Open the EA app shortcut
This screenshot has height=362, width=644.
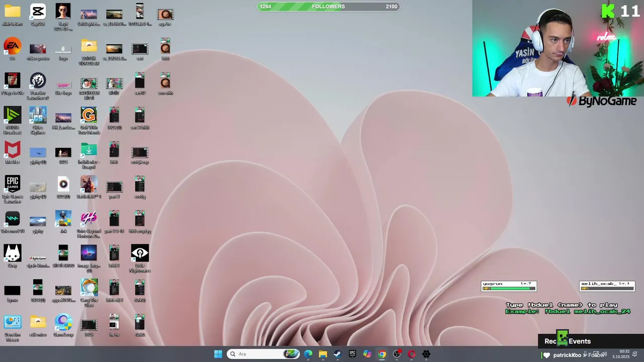[x=12, y=49]
